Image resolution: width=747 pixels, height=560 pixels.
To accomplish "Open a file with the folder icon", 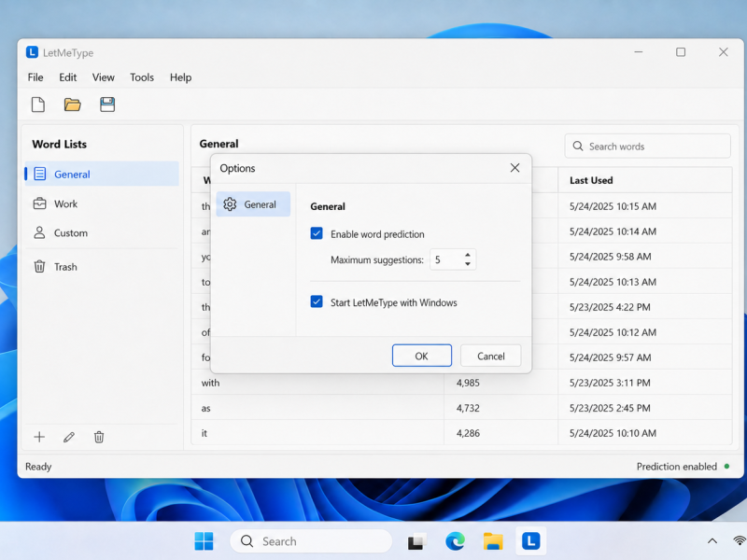I will click(x=73, y=105).
